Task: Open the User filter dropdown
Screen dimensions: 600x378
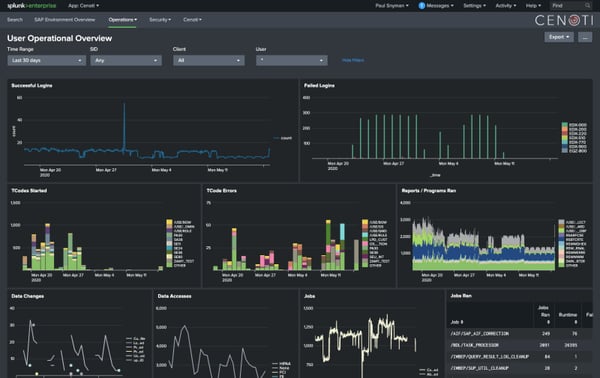Action: pos(292,60)
